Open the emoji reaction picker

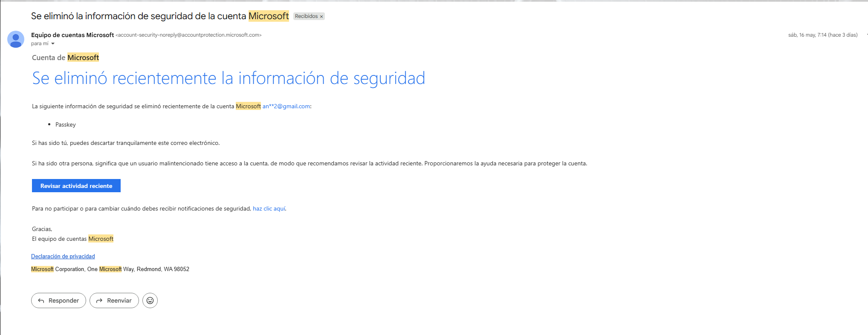[x=150, y=300]
